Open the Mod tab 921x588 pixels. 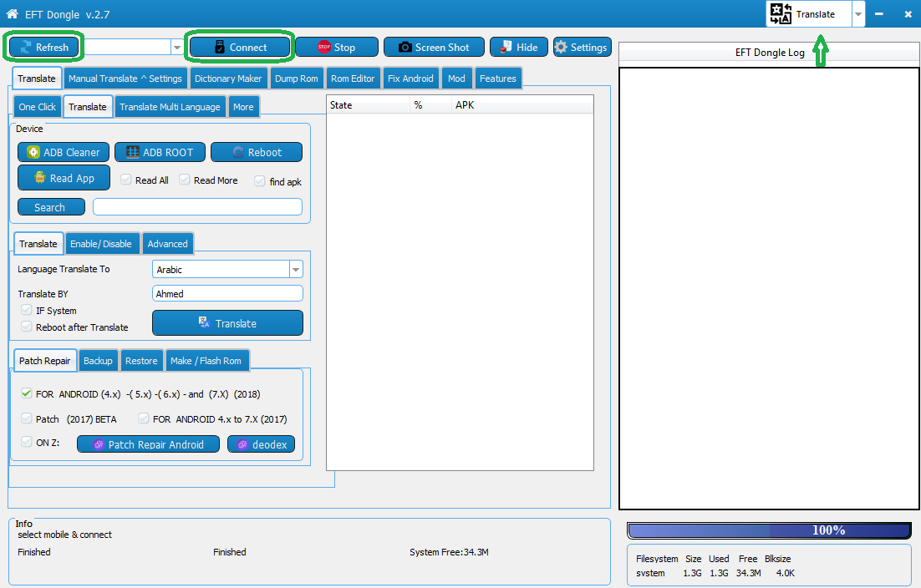pos(456,78)
